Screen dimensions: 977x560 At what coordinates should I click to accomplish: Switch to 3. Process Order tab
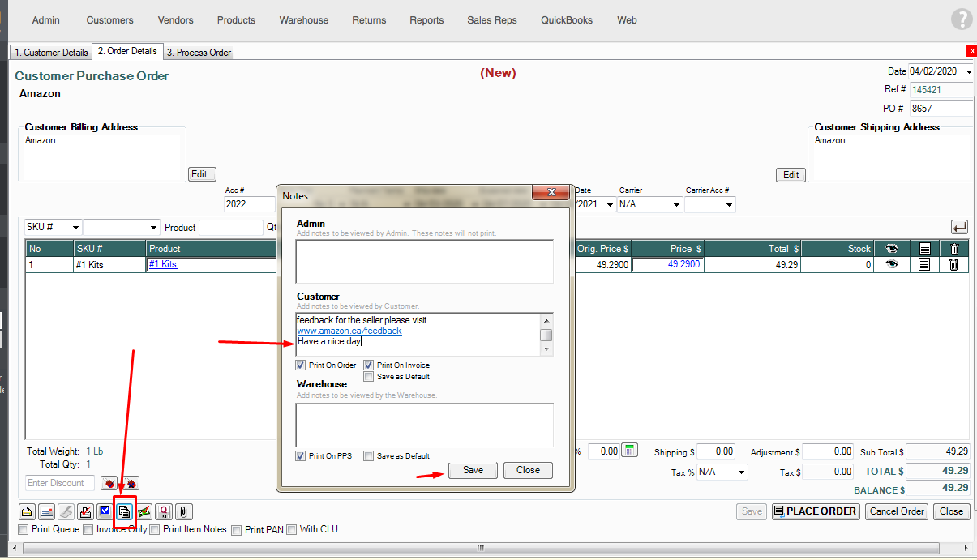199,53
